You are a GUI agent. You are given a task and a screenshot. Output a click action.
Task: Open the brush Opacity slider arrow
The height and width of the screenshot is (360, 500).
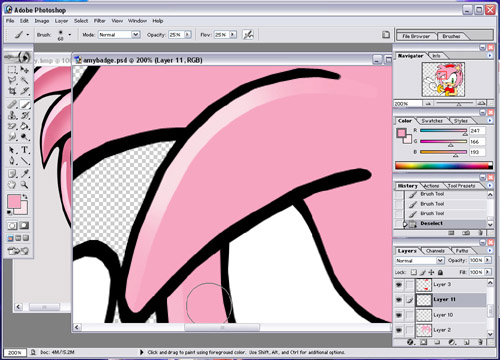click(188, 34)
